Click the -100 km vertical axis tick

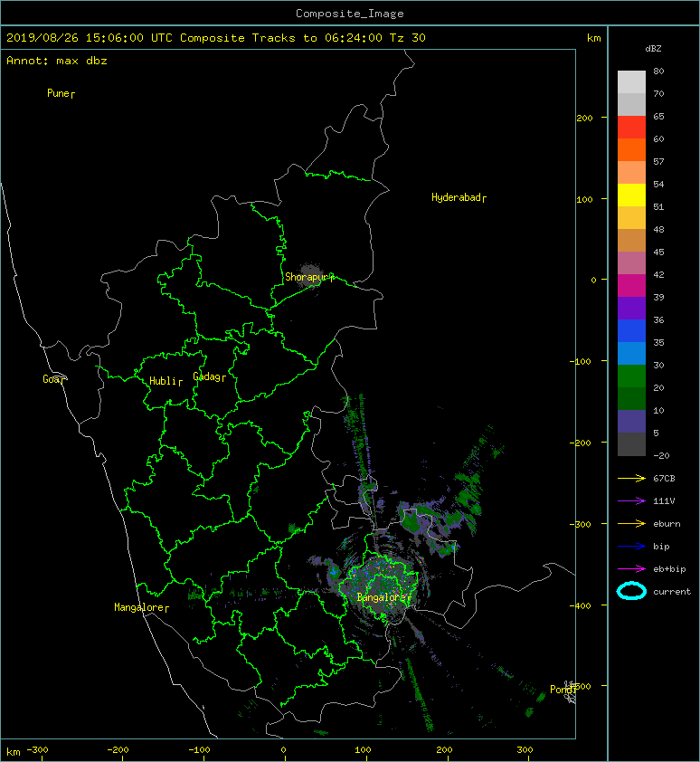coord(581,362)
